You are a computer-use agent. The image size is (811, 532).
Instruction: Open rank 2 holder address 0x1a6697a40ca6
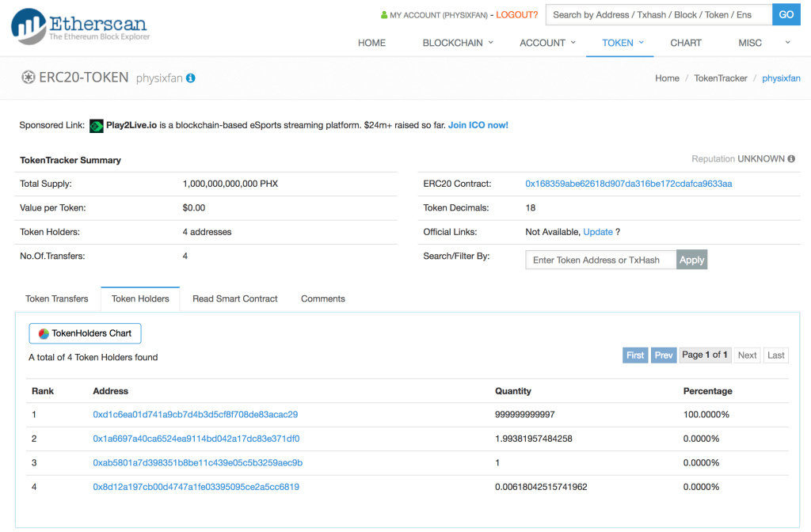point(196,439)
